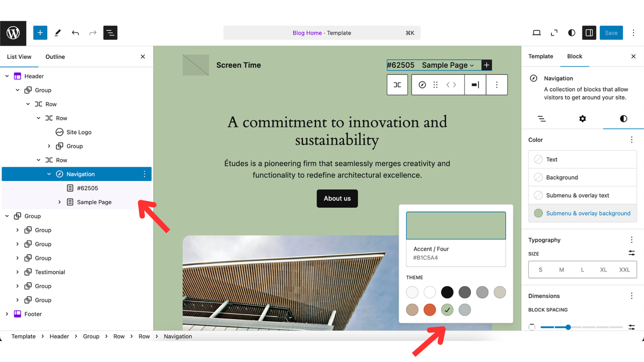This screenshot has width=644, height=362.
Task: Click the About us button
Action: click(x=337, y=199)
